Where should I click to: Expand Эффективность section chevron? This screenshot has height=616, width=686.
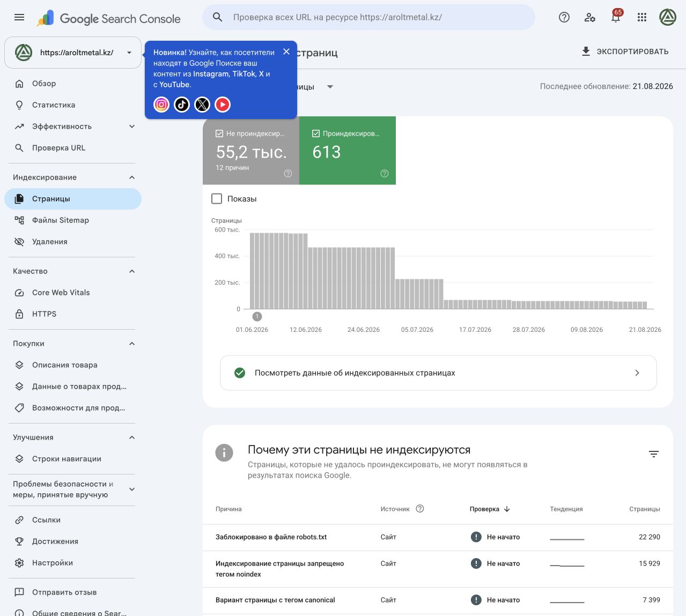132,127
